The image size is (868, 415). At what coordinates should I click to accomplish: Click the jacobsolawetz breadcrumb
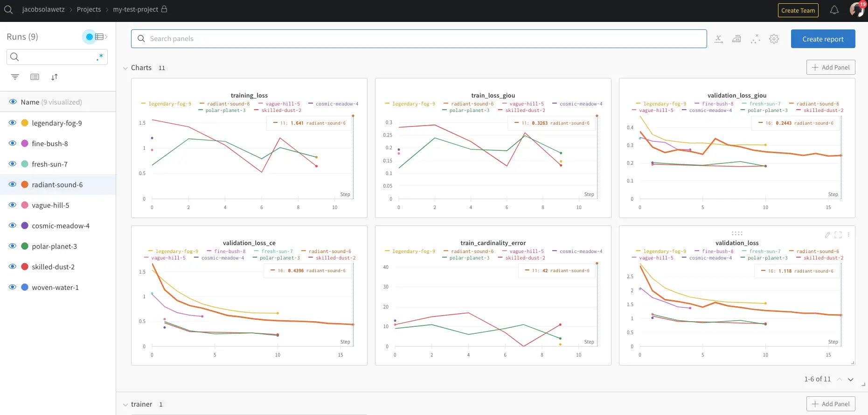pos(43,9)
